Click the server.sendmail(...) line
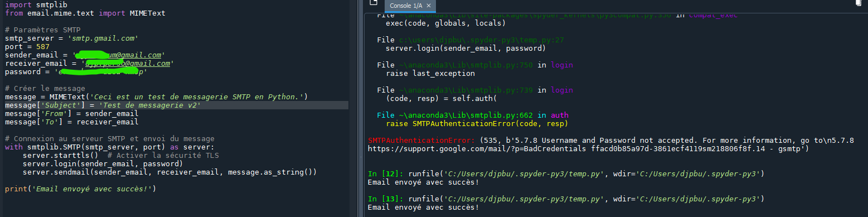The image size is (868, 217). pos(170,172)
